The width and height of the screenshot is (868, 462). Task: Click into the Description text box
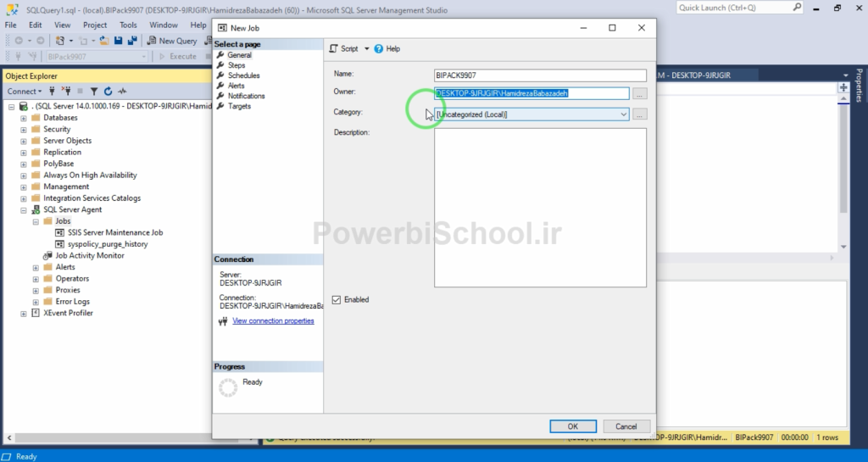(540, 208)
